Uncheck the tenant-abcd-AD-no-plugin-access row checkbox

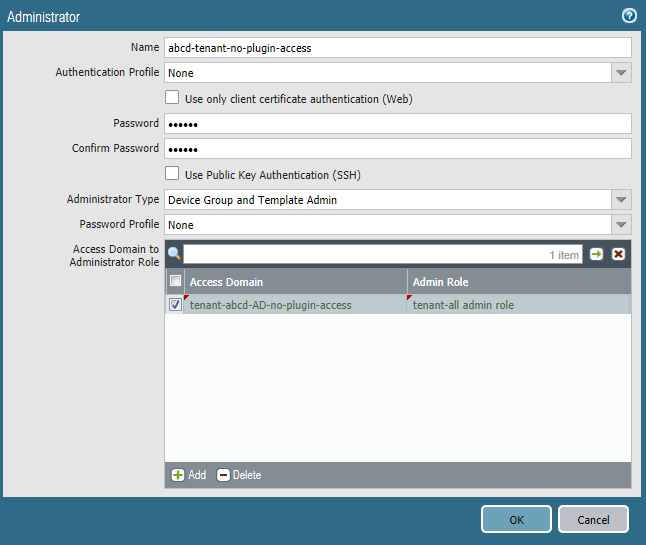point(175,305)
